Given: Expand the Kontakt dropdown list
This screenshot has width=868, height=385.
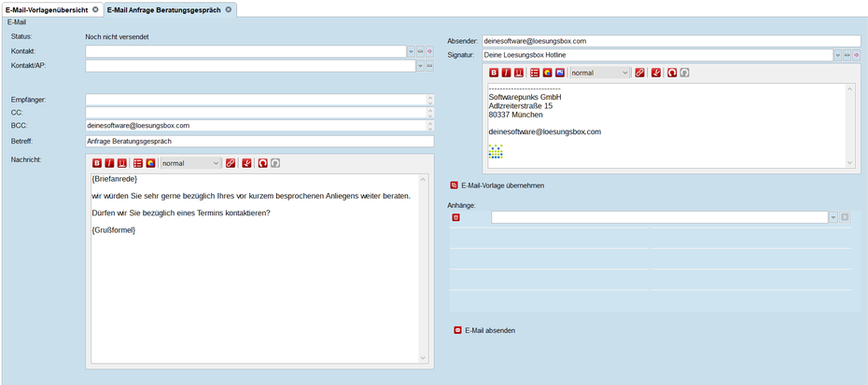Looking at the screenshot, I should (412, 51).
